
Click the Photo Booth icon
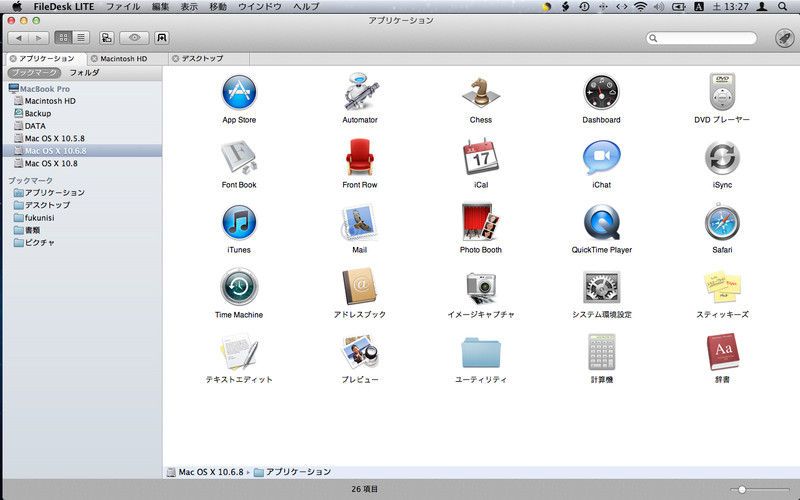480,223
